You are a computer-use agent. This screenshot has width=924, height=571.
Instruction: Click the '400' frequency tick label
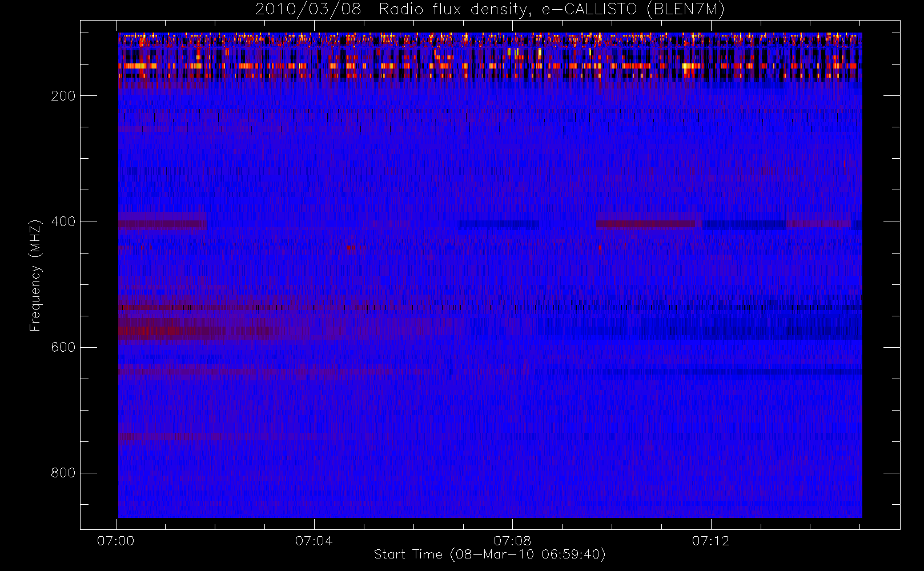coord(63,222)
